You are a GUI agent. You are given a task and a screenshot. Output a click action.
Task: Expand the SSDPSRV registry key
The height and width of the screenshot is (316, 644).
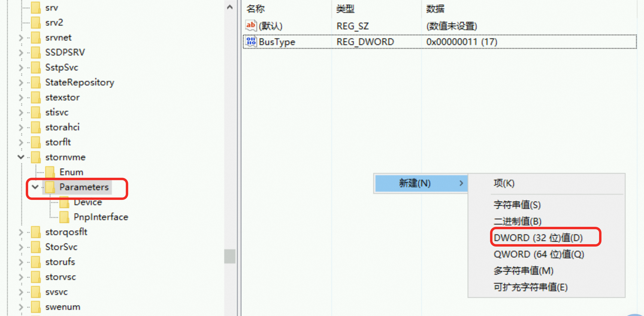tap(21, 53)
